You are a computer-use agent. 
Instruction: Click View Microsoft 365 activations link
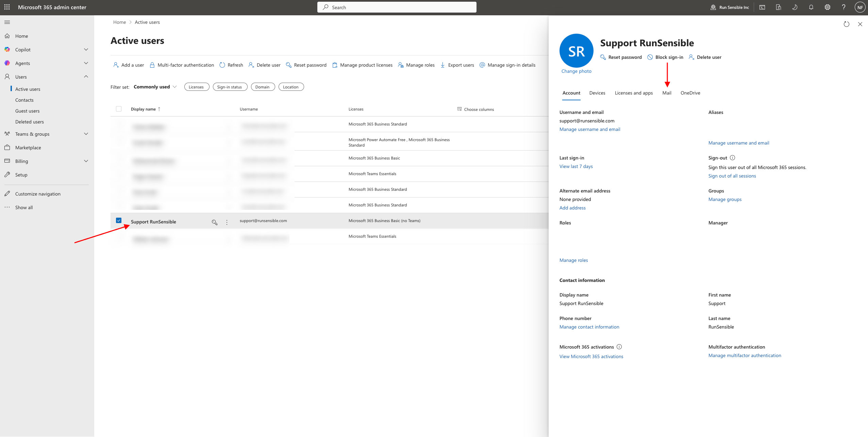pos(591,356)
